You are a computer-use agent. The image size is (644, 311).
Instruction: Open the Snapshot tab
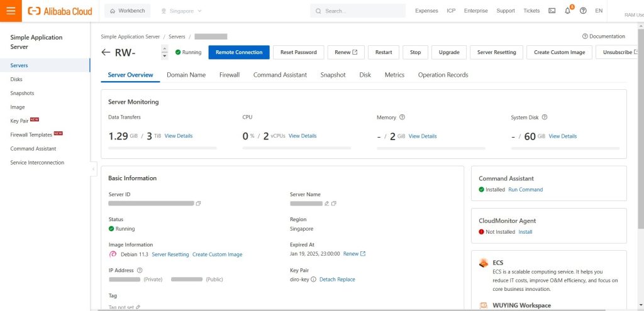(x=333, y=75)
